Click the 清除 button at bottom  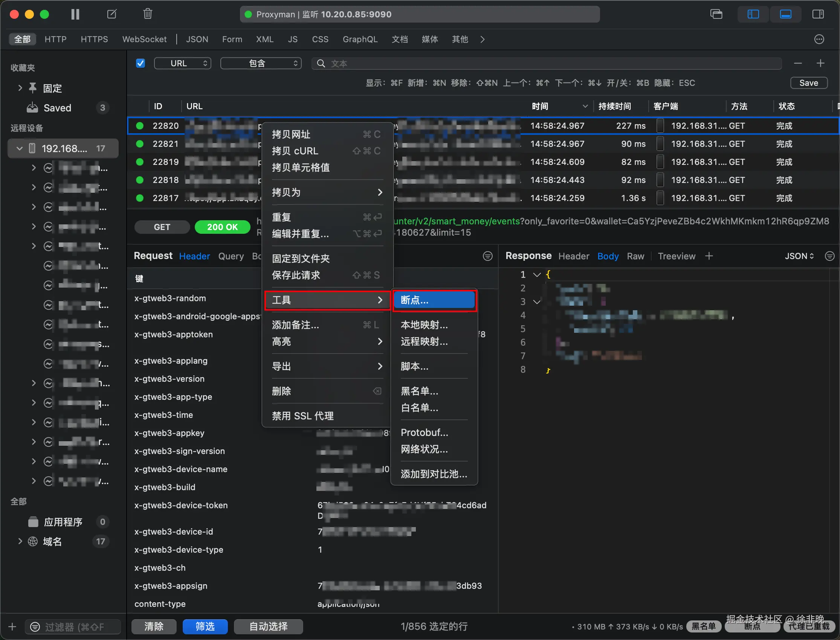pos(154,626)
